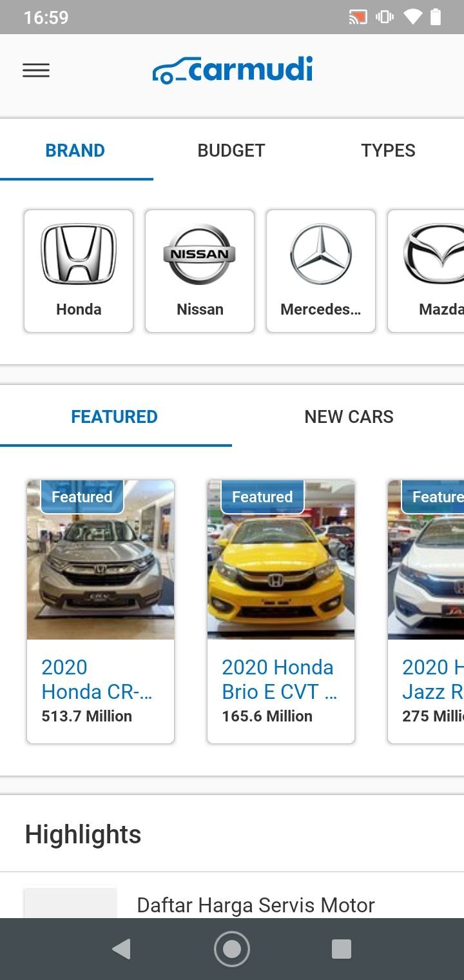This screenshot has height=980, width=464.
Task: Choose the Mazda brand logo
Action: coord(434,254)
